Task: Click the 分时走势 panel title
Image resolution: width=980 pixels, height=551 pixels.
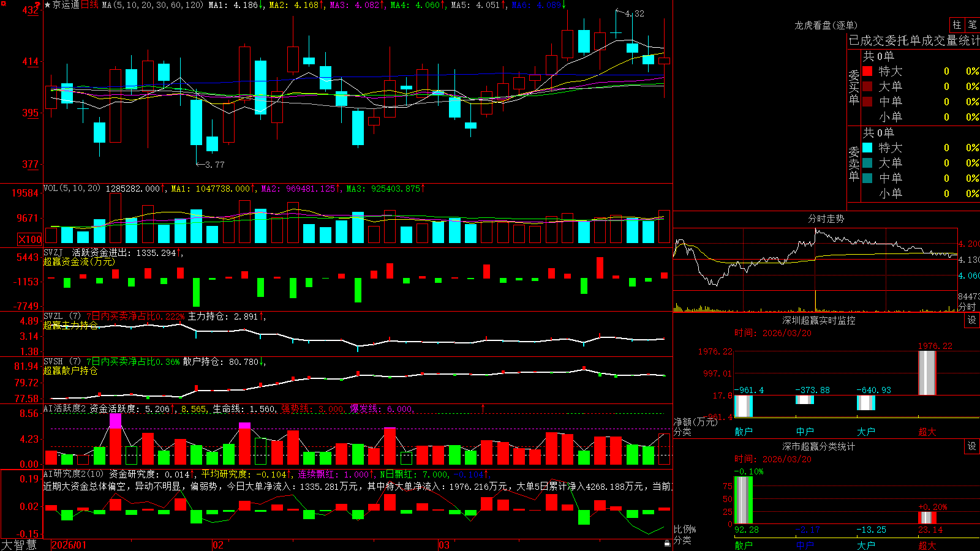Action: coord(826,219)
